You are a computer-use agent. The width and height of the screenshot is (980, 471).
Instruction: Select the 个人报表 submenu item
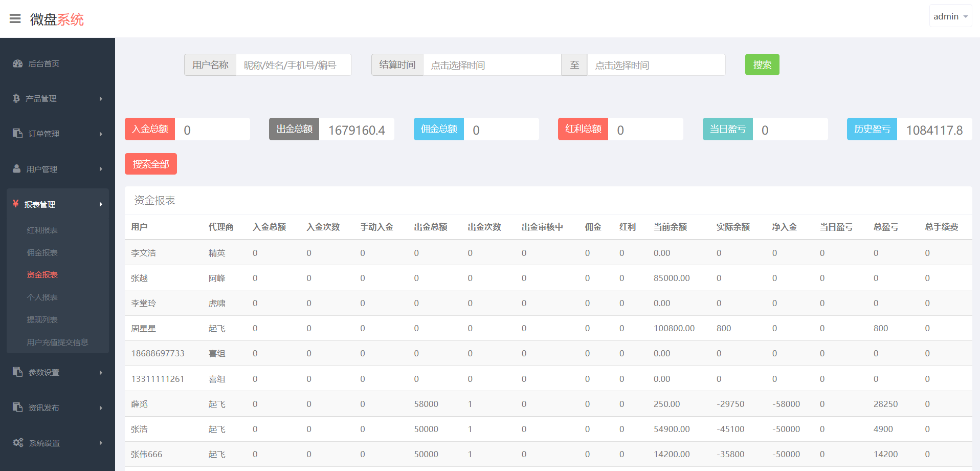pos(42,297)
